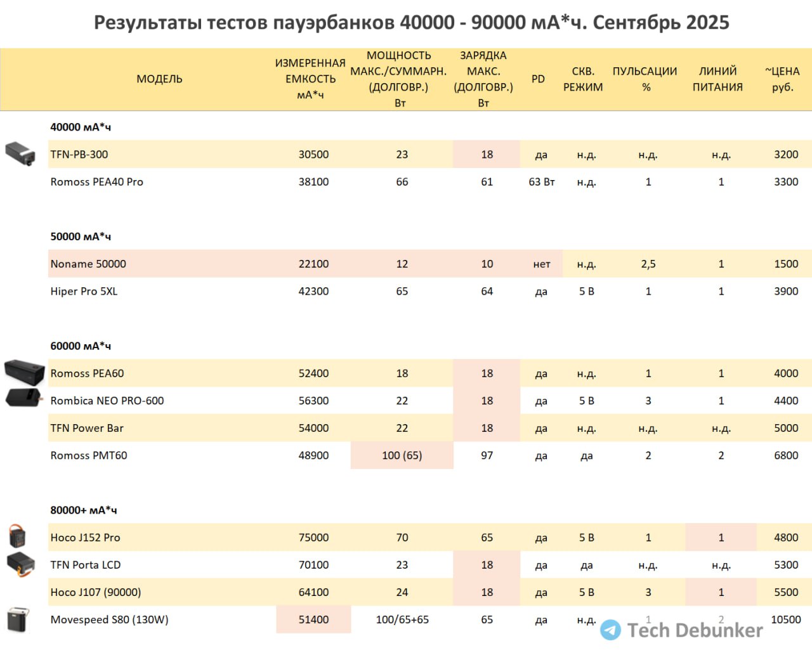
Task: Click the МОЩНОСТЬ МАКС./СУММАРН. column header
Action: pyautogui.click(x=399, y=79)
